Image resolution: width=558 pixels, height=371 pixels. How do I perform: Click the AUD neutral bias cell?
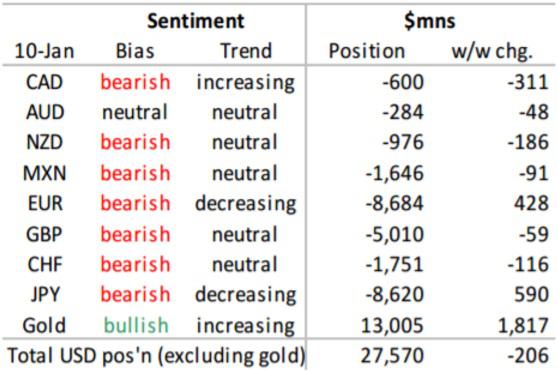(x=135, y=112)
